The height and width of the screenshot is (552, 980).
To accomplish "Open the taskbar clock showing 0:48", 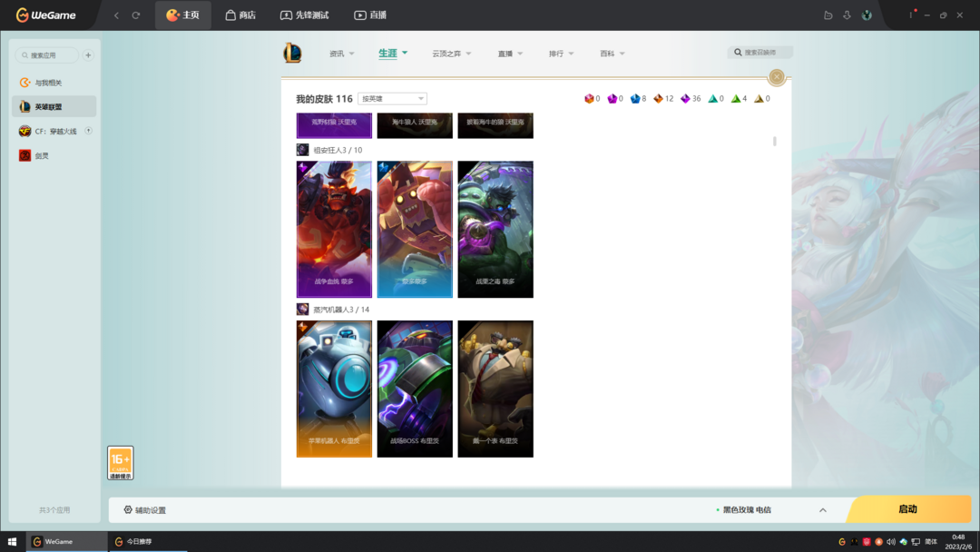I will tap(958, 542).
